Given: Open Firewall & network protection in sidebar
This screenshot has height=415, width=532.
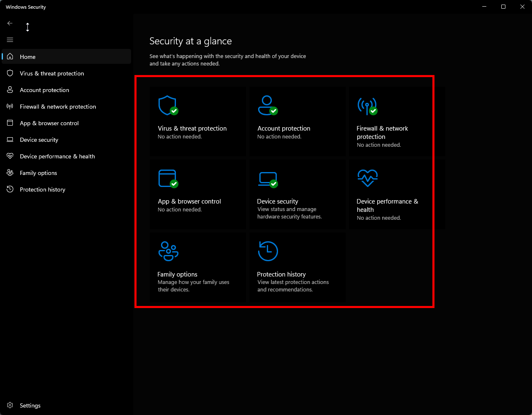Looking at the screenshot, I should tap(66, 107).
